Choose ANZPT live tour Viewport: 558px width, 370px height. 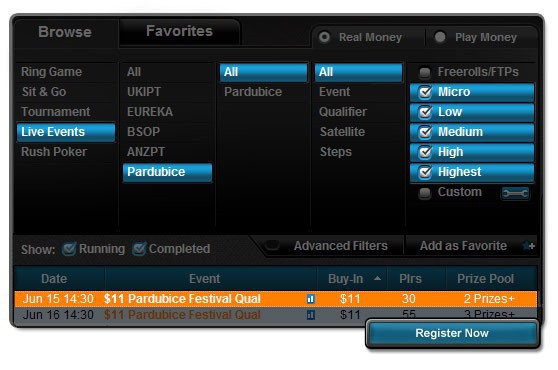tap(167, 152)
